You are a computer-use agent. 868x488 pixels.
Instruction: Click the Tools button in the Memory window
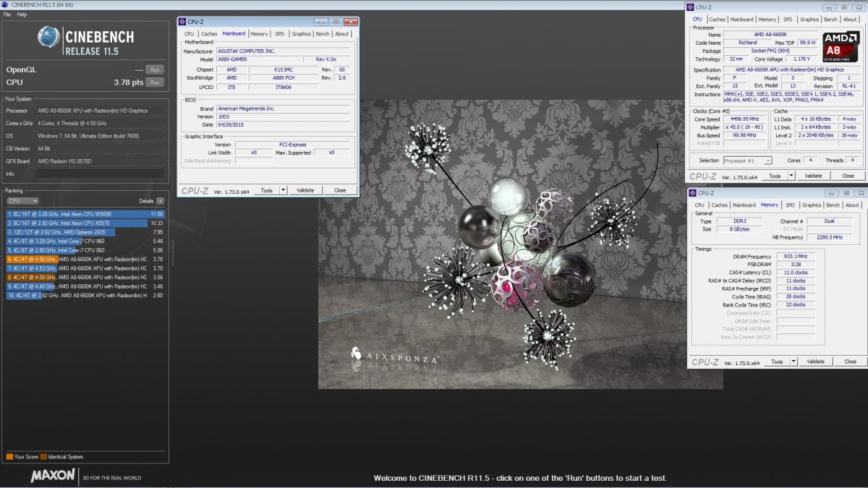pyautogui.click(x=777, y=361)
